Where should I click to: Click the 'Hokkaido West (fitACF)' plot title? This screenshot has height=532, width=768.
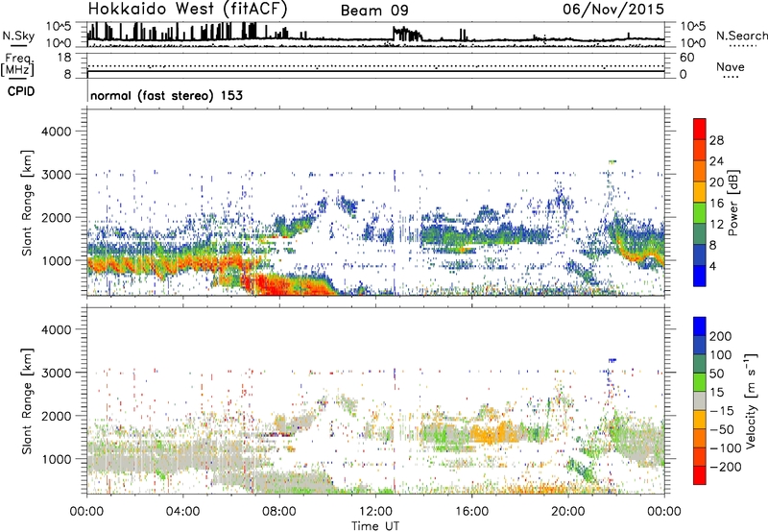(187, 9)
